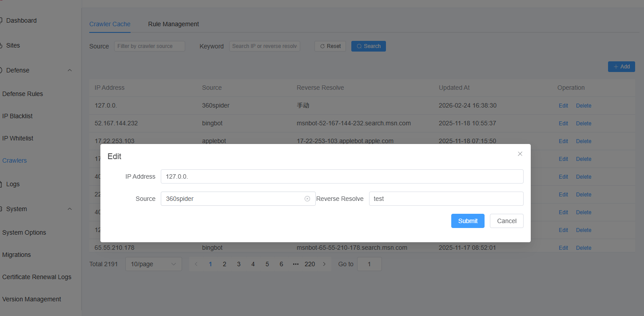Collapse the System menu section
The image size is (644, 316).
(70, 209)
